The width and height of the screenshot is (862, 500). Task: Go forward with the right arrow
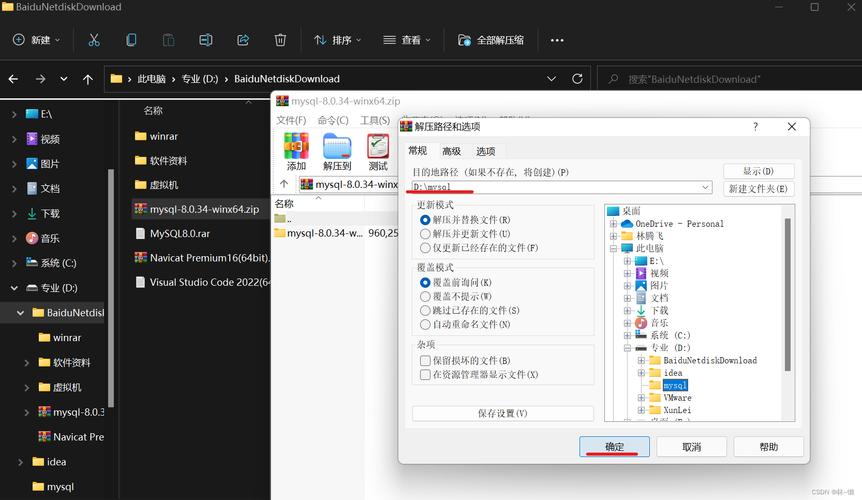[41, 79]
